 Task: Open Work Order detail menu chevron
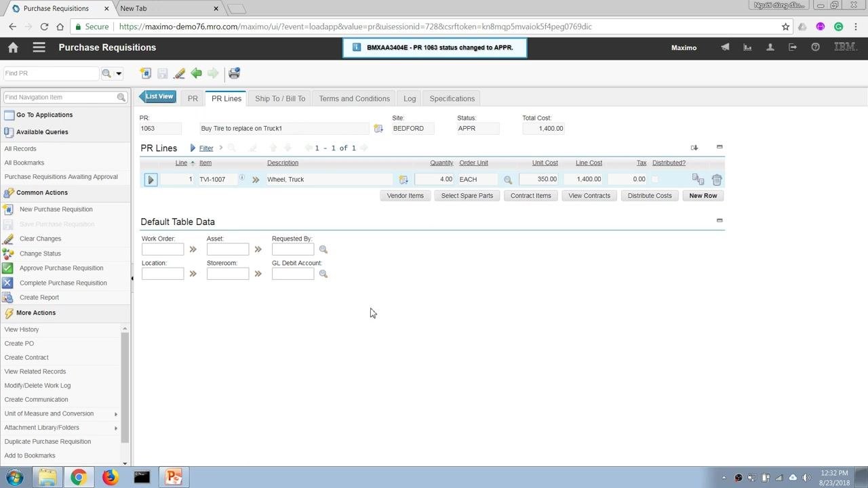pos(193,249)
